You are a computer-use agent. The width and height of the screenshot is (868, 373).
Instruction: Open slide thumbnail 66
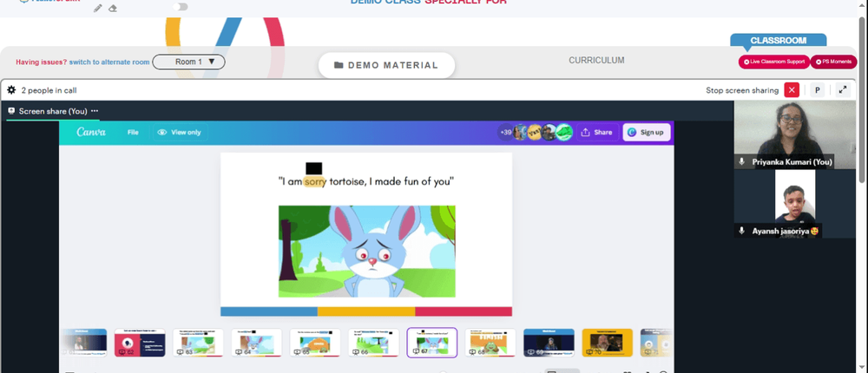(373, 343)
